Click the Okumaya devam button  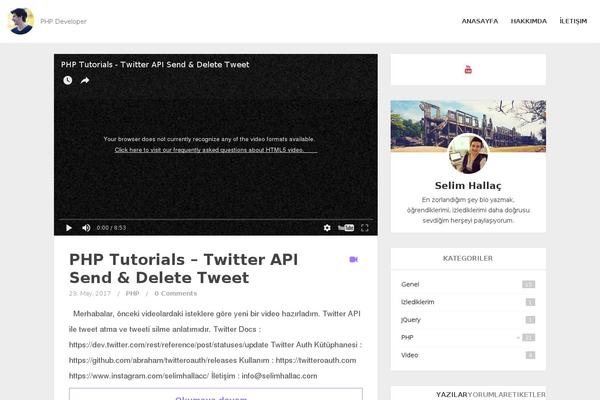coord(215,394)
